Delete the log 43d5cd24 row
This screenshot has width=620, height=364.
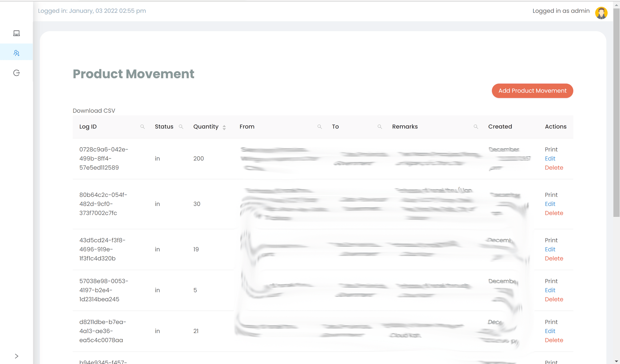[554, 258]
